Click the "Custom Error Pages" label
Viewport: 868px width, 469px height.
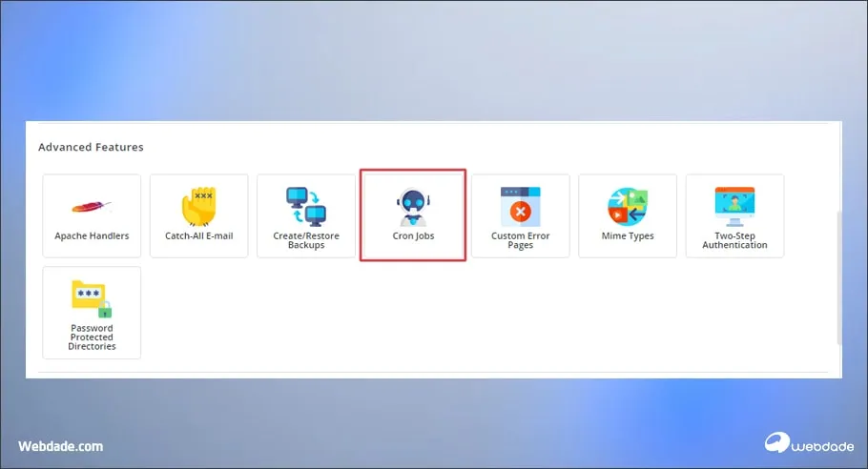click(x=520, y=240)
